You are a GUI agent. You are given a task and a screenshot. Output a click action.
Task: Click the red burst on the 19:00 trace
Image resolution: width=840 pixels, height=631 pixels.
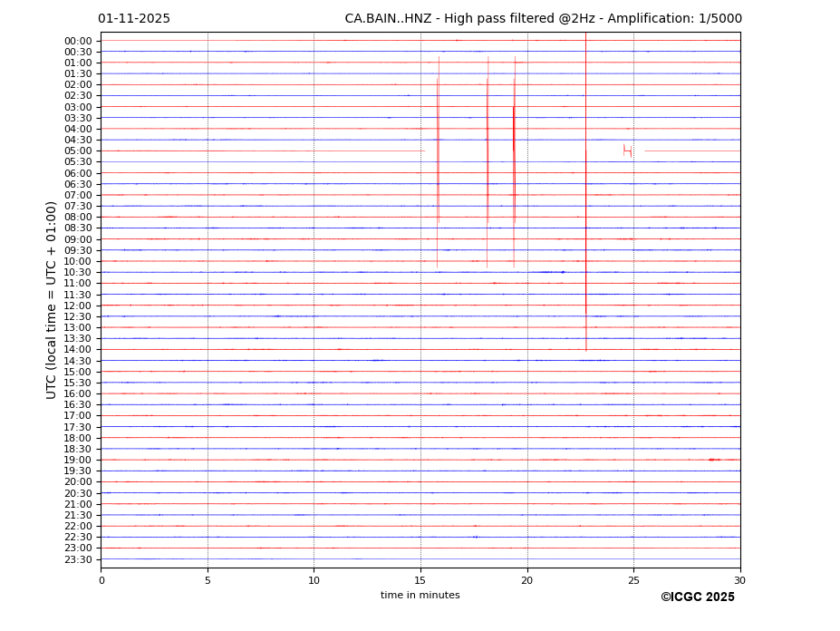[x=714, y=460]
